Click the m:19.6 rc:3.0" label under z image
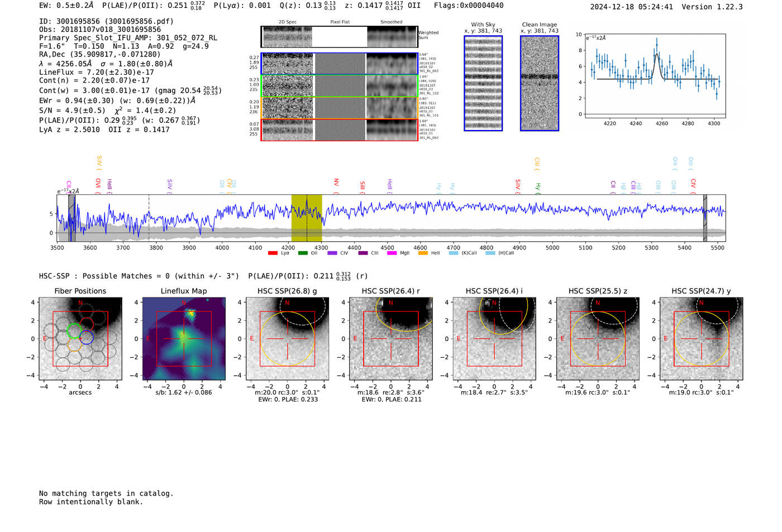Screen dimensions: 782x532 598,392
